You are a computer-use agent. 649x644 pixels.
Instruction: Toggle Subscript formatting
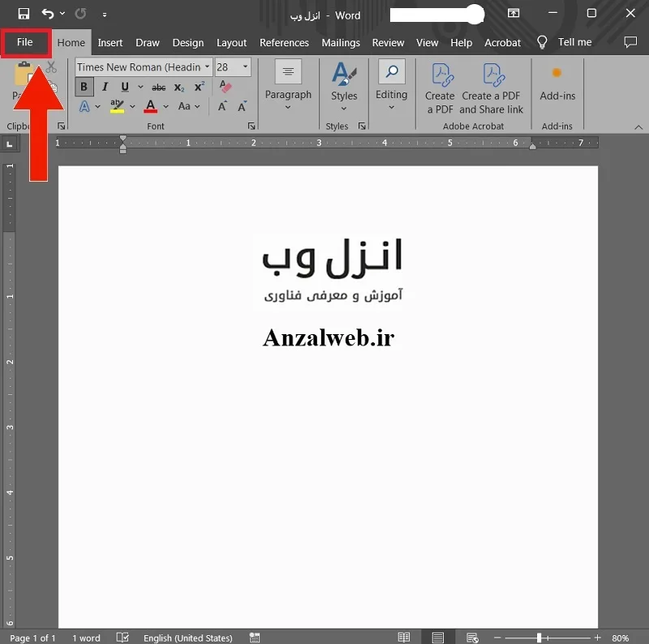point(179,88)
